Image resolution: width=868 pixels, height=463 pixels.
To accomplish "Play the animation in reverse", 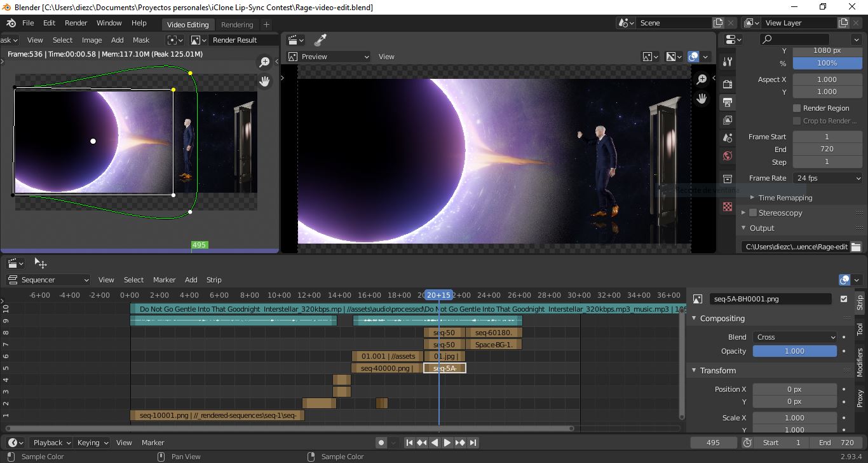I will click(x=435, y=443).
